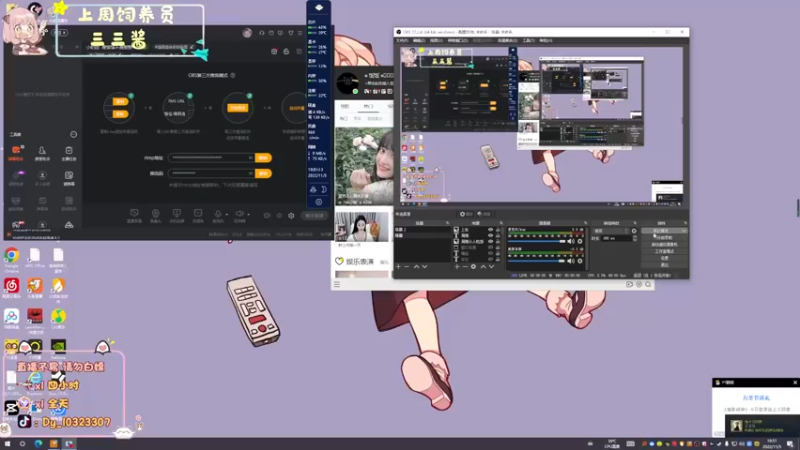This screenshot has height=450, width=800.
Task: Show or hide rtmp address text
Action: point(250,158)
